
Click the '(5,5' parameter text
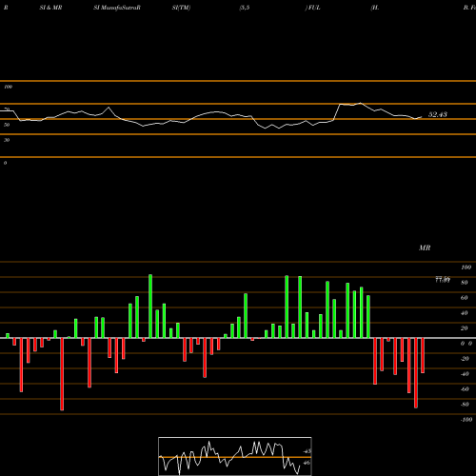tap(245, 8)
